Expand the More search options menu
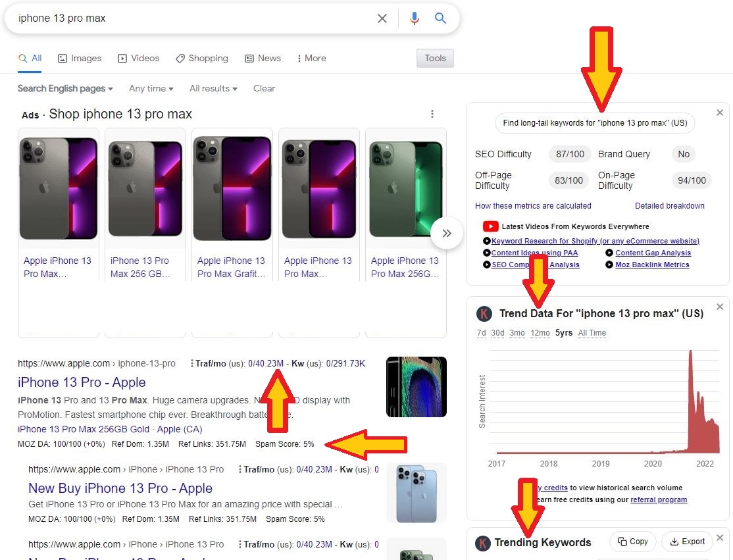The image size is (733, 560). [x=311, y=59]
